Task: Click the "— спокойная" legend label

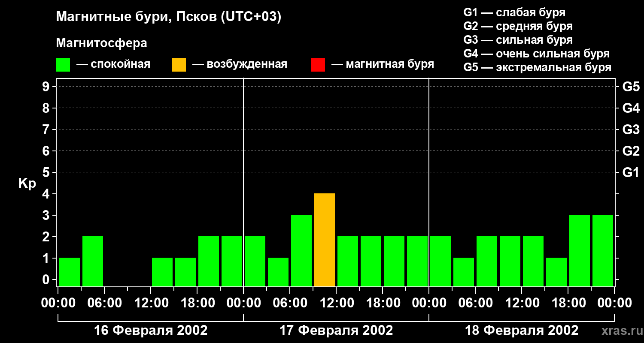Action: point(113,65)
